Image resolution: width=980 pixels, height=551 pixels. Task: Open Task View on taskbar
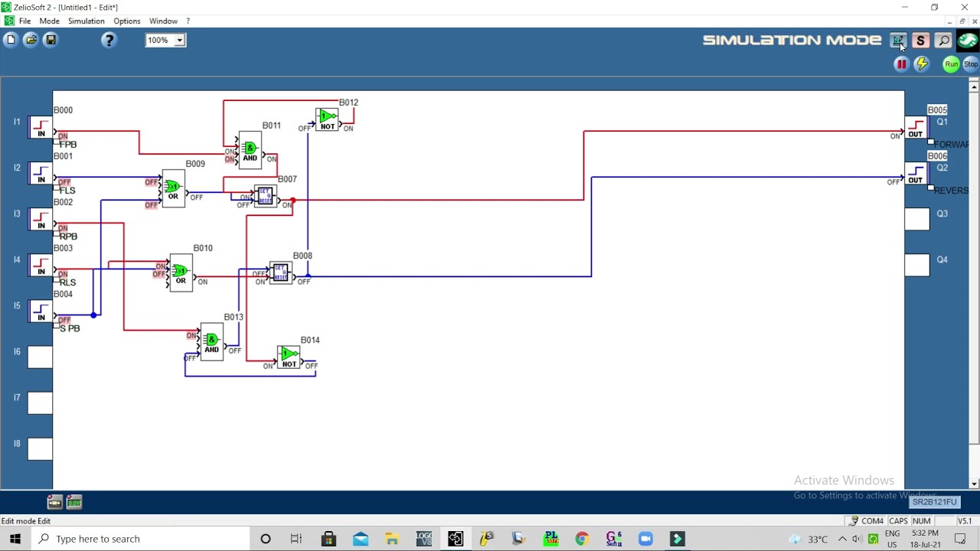coord(296,539)
